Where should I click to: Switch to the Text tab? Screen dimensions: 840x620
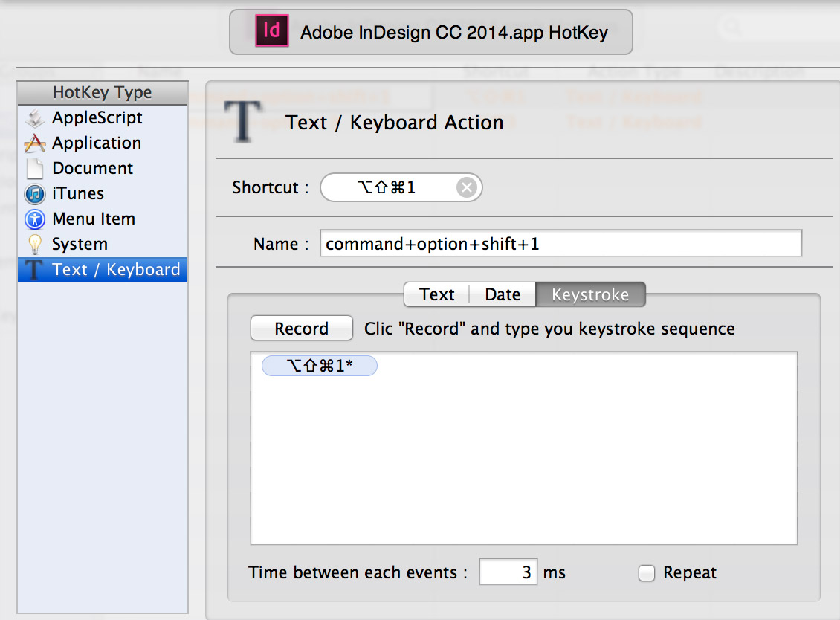coord(436,294)
